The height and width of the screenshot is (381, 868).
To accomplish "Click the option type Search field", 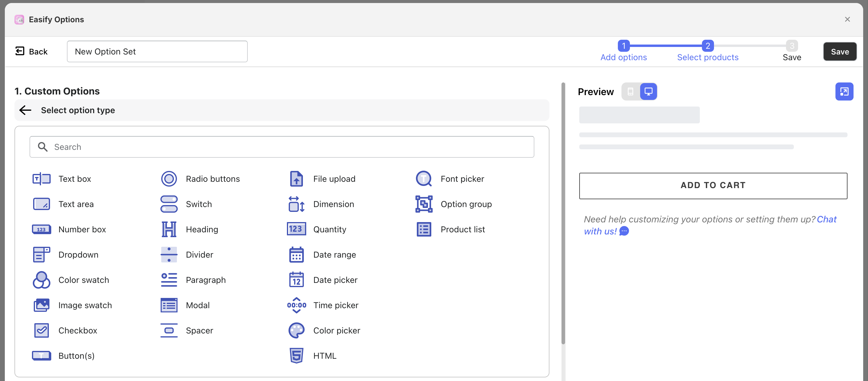I will coord(282,147).
